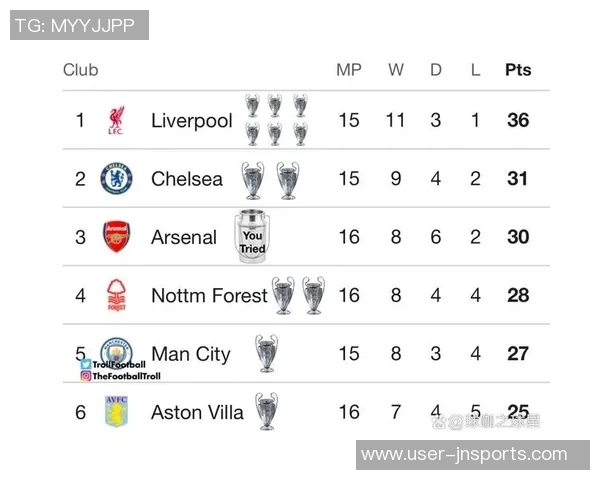Click the TheFootballTroll Instagram handle

pyautogui.click(x=125, y=376)
